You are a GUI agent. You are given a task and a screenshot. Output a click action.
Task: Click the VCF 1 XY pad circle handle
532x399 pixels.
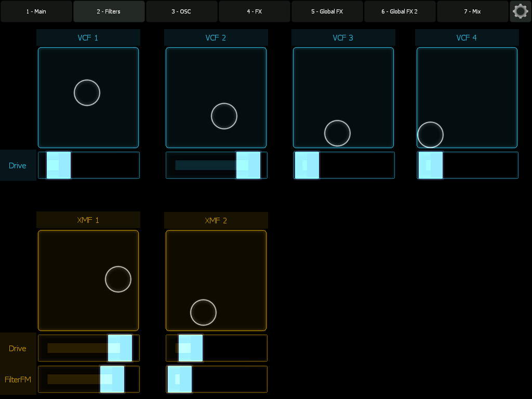[87, 92]
